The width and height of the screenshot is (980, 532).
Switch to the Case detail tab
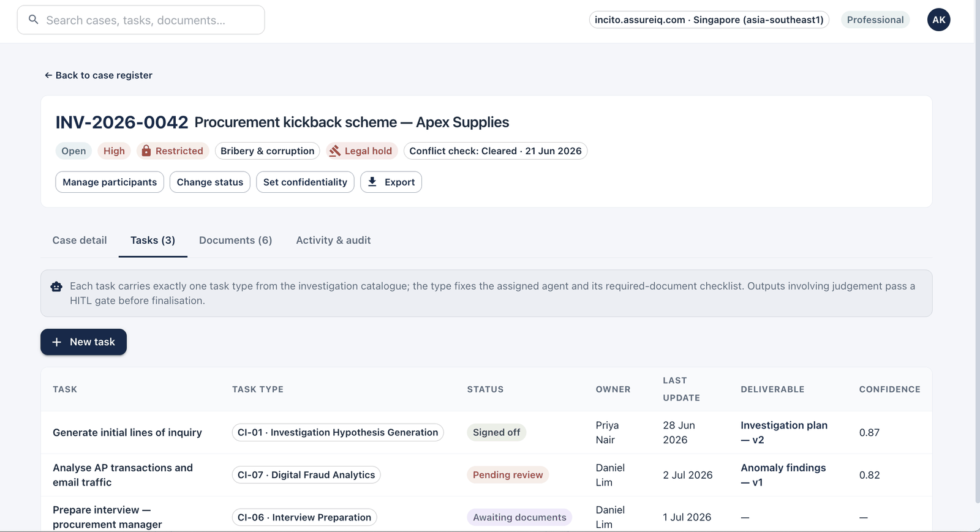tap(80, 240)
